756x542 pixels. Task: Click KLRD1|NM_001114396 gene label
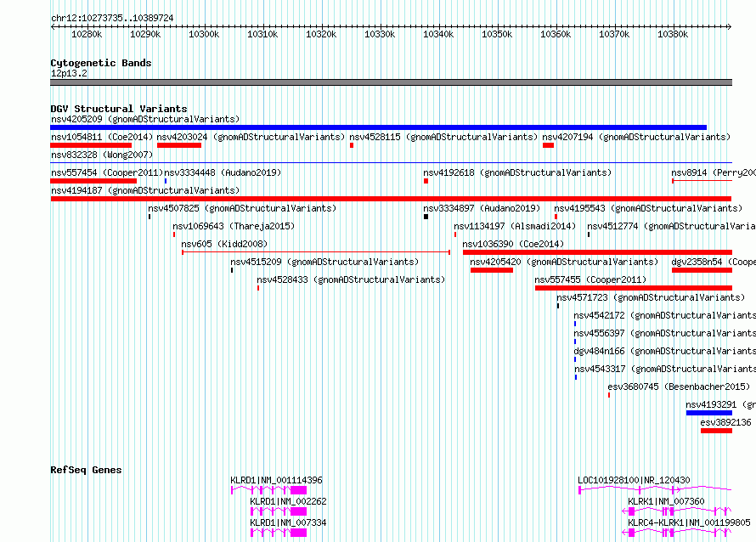(276, 480)
